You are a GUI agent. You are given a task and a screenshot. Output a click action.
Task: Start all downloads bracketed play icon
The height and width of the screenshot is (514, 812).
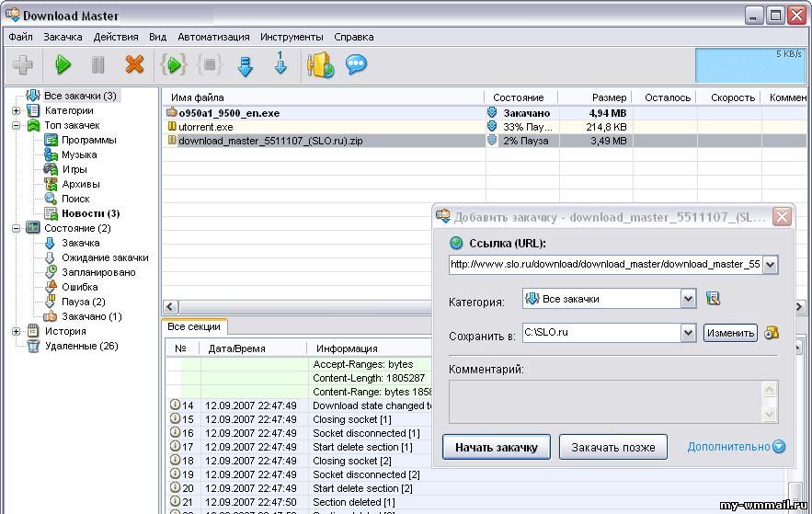[173, 65]
